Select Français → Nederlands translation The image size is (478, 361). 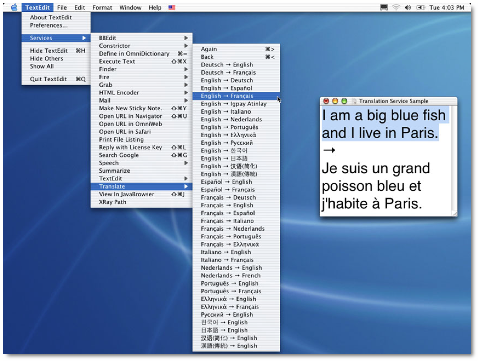236,229
